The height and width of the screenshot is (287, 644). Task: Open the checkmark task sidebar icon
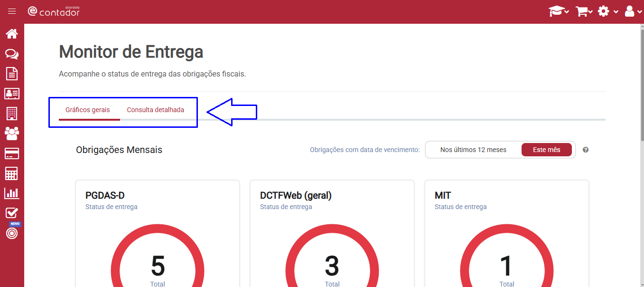[12, 213]
